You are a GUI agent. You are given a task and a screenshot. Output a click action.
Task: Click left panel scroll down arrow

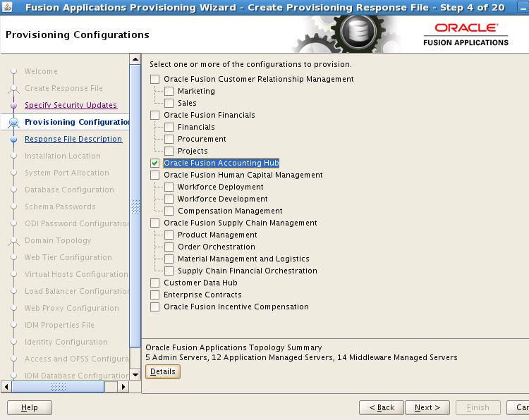[135, 374]
